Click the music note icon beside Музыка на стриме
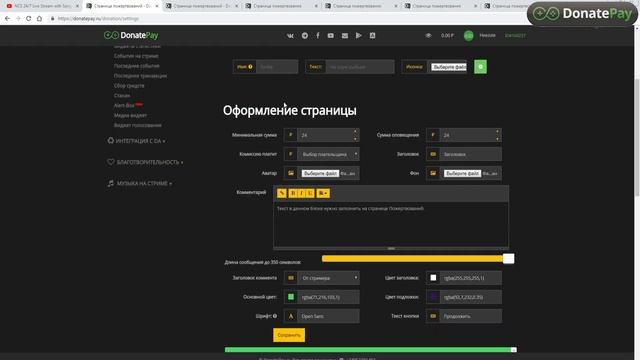The width and height of the screenshot is (640, 360). [x=111, y=183]
